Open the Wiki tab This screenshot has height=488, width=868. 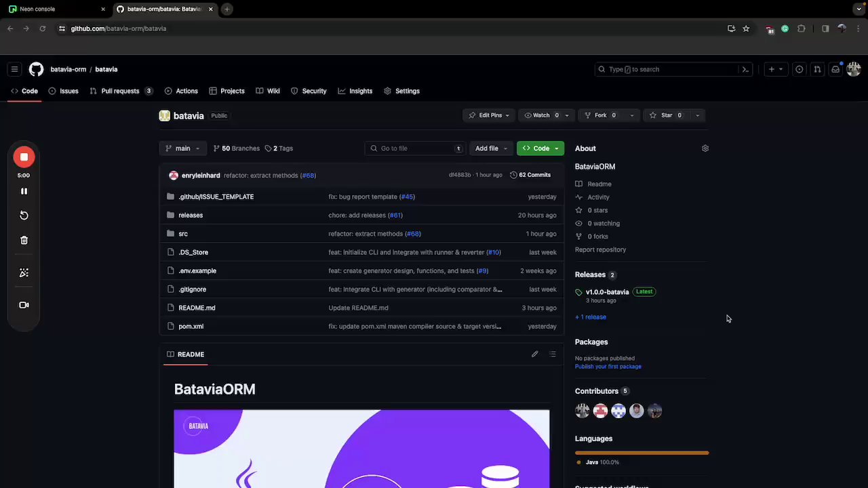(267, 91)
